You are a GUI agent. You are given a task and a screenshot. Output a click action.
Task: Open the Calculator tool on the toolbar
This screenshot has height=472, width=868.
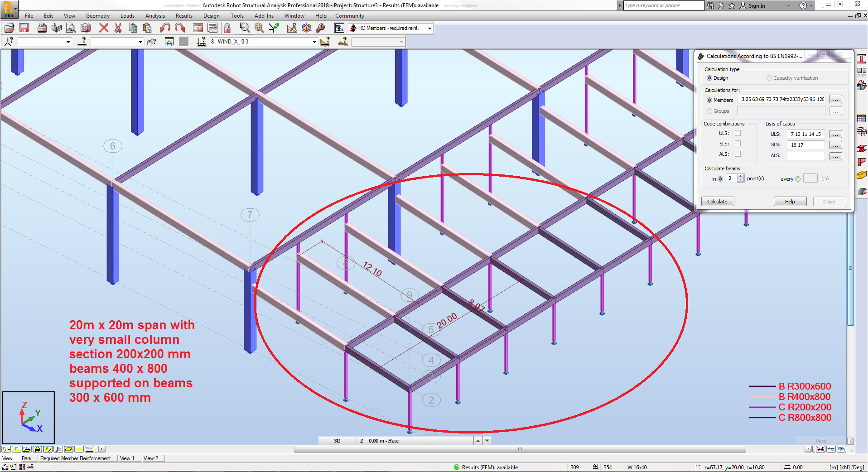pos(198,28)
